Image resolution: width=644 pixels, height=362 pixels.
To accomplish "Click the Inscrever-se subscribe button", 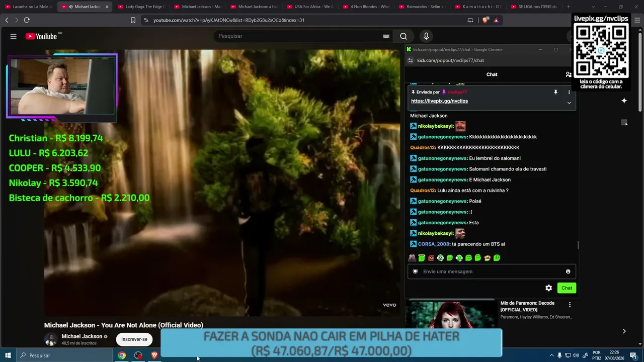I will click(x=134, y=339).
